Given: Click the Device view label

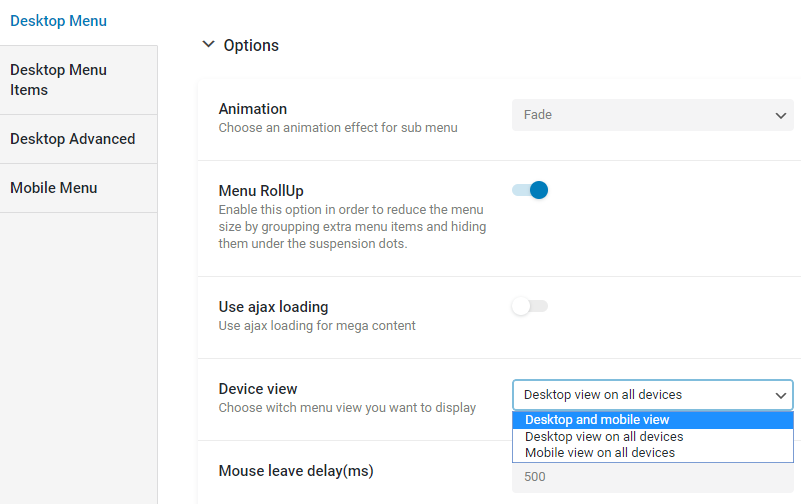Looking at the screenshot, I should tap(258, 389).
